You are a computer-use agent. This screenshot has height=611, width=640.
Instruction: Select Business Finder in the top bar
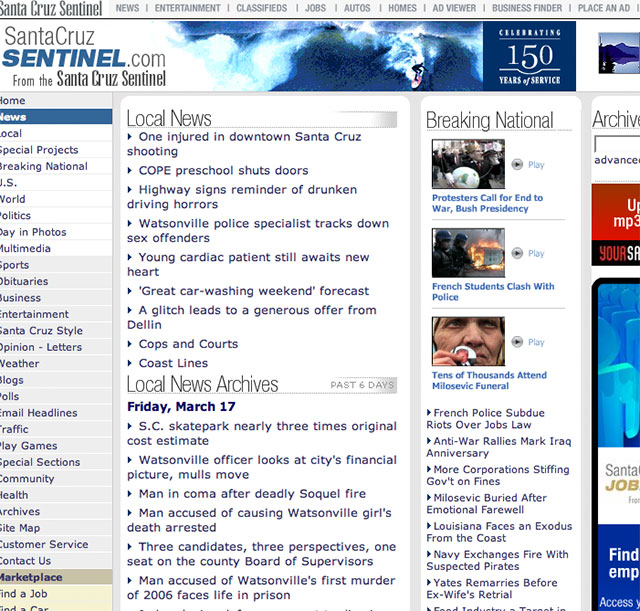point(527,8)
